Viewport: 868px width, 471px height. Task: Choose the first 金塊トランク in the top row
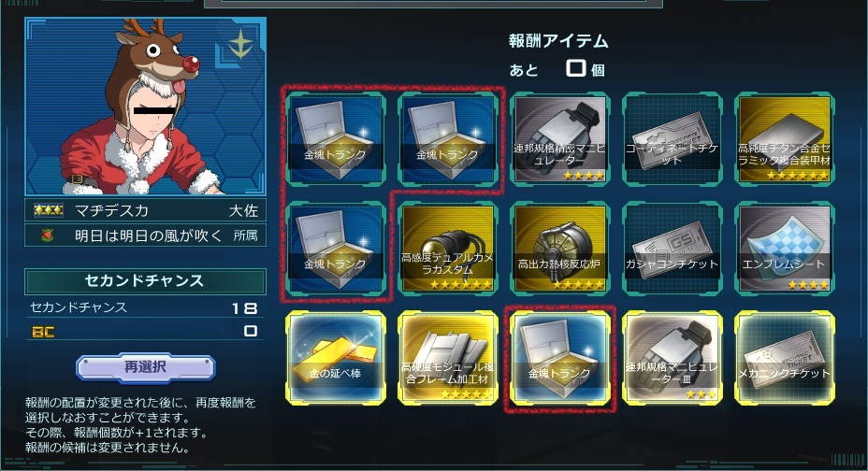(336, 138)
